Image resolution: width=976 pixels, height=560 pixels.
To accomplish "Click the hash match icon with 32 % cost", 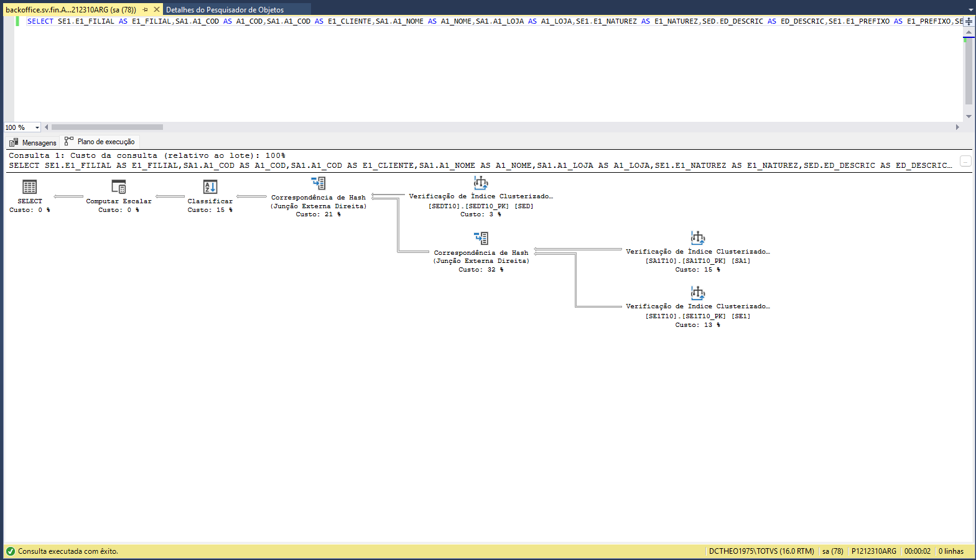I will tap(481, 238).
